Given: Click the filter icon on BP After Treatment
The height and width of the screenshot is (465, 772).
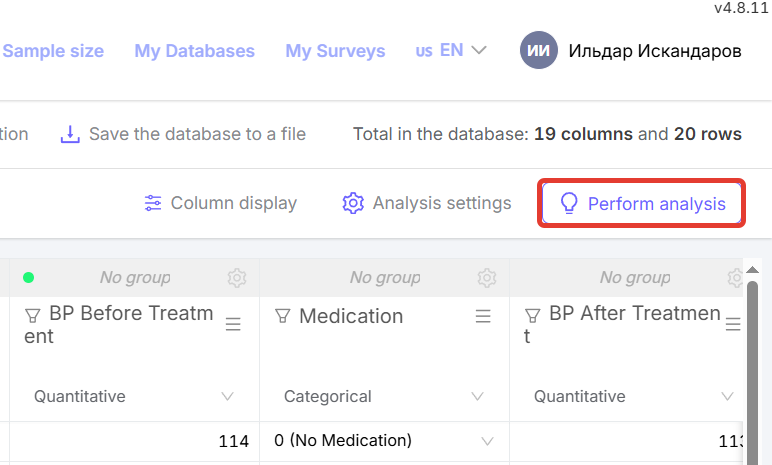Looking at the screenshot, I should (532, 315).
